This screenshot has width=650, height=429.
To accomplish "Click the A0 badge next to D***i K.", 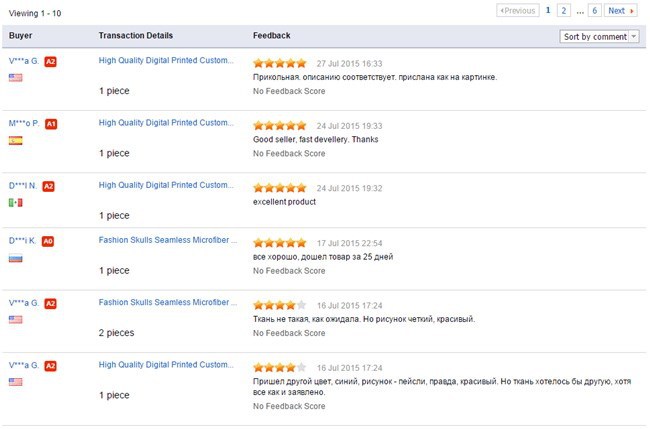I will 48,241.
